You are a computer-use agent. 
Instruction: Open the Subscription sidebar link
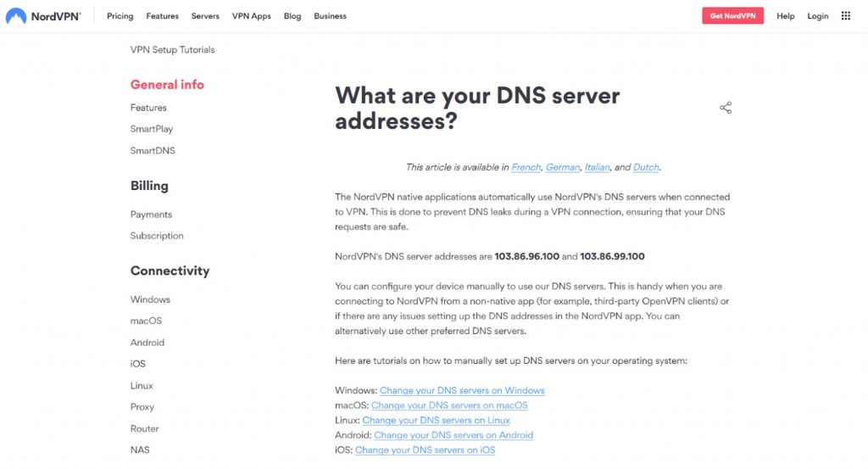click(x=157, y=236)
